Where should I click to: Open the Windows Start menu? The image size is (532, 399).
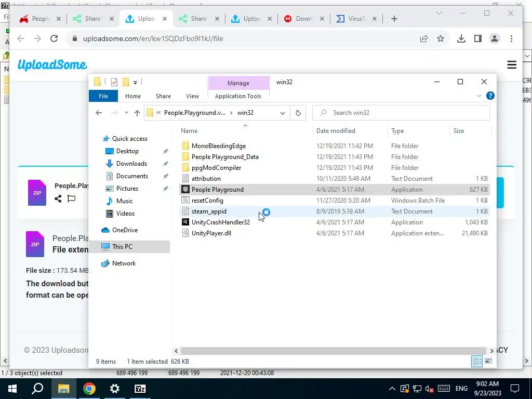pyautogui.click(x=12, y=389)
